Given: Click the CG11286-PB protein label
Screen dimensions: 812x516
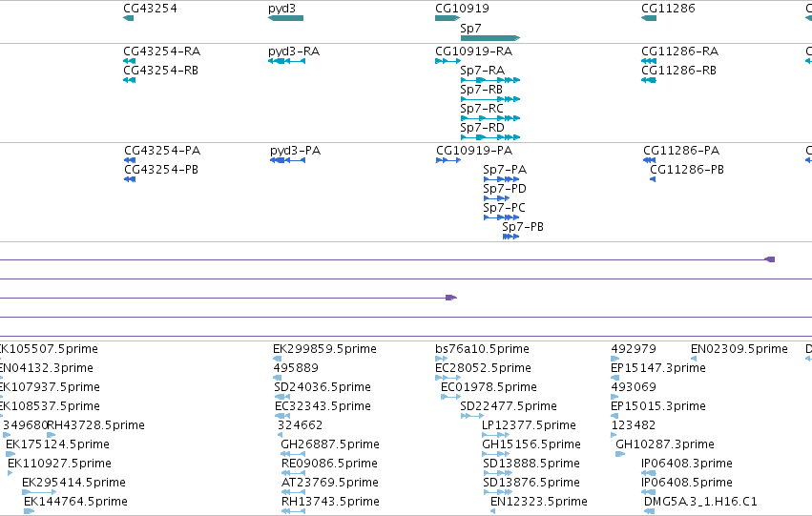Looking at the screenshot, I should (687, 170).
